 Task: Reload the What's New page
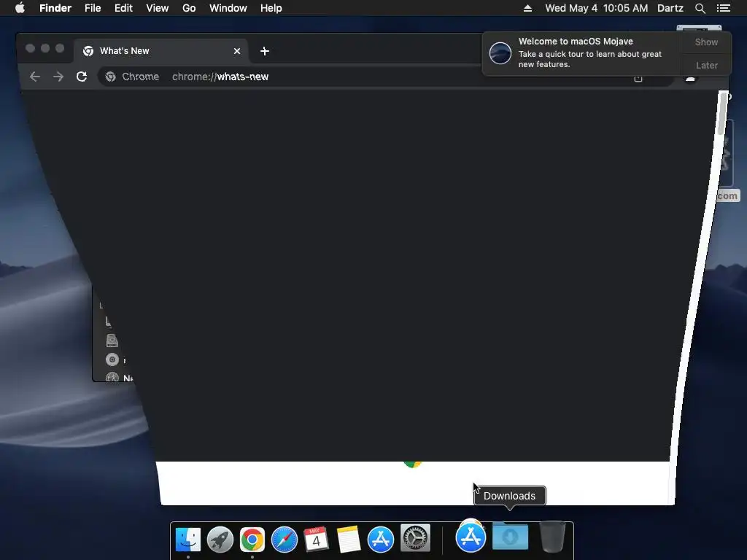[x=82, y=76]
